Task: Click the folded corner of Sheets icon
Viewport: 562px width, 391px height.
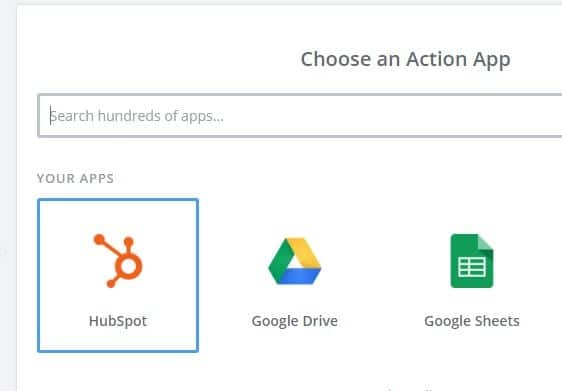Action: click(x=485, y=242)
